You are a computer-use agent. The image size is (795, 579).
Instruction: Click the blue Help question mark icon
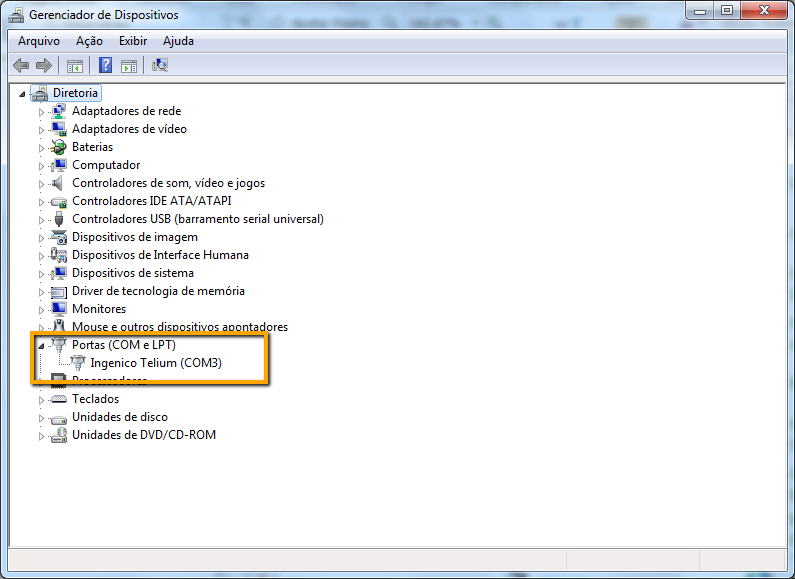(105, 65)
